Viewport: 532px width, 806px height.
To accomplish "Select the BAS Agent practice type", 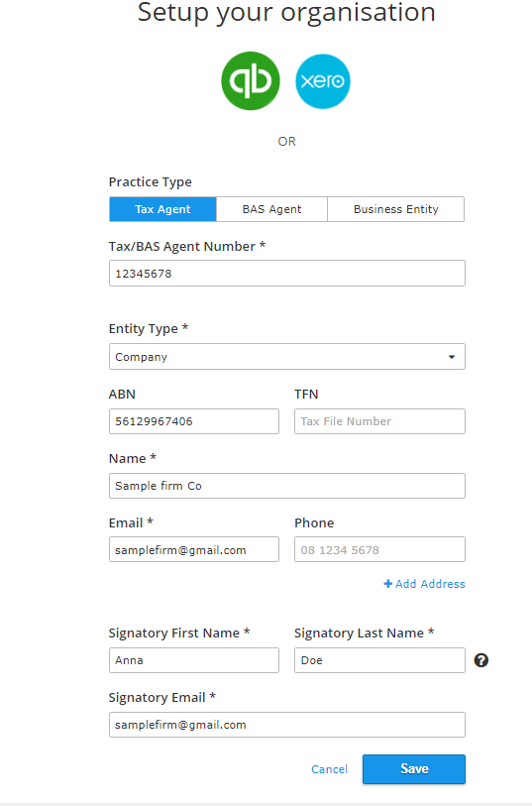I will click(271, 209).
